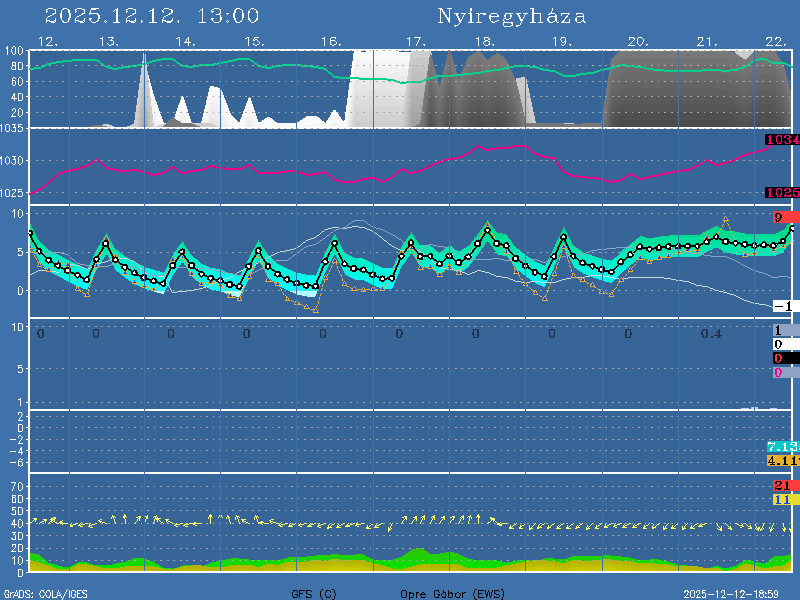Select the yellow 11 wind speed badge
800x600 pixels.
783,499
